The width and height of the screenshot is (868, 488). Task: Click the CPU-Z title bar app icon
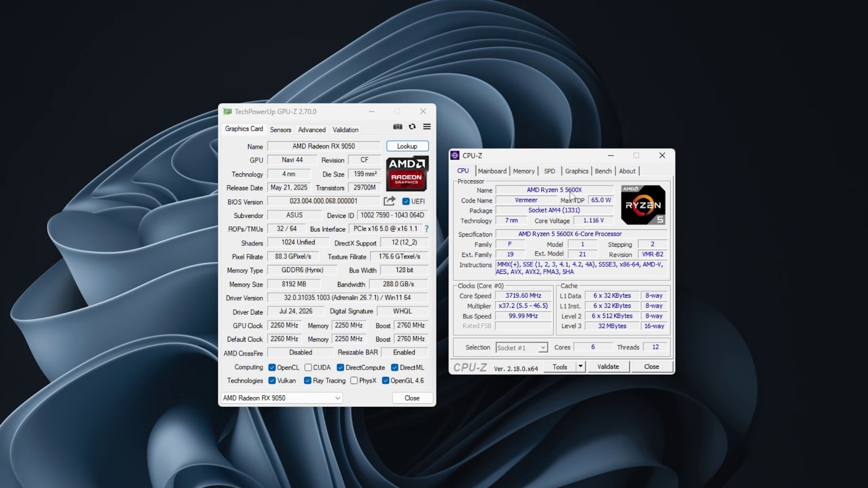(455, 155)
